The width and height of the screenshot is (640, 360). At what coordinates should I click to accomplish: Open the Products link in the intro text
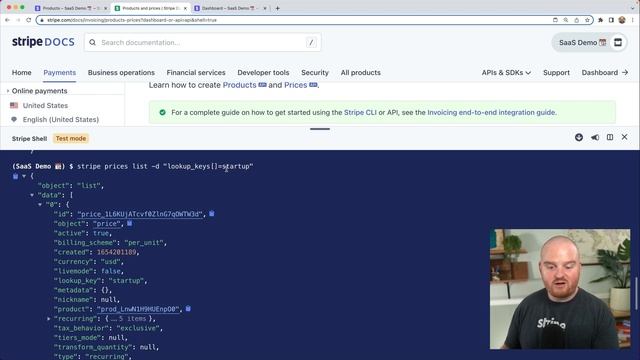click(x=240, y=85)
